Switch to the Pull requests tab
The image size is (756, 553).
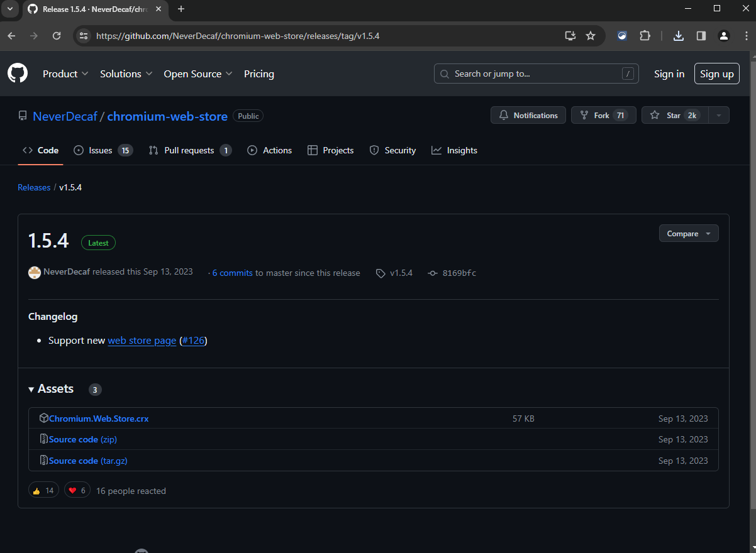(190, 151)
